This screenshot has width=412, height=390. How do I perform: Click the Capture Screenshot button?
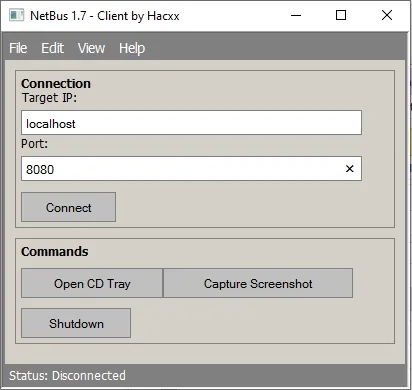pos(258,283)
